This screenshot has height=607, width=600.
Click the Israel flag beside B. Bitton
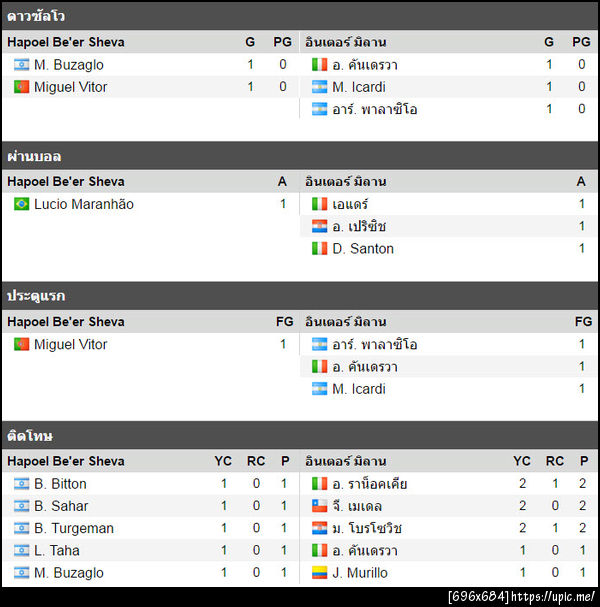[x=22, y=484]
